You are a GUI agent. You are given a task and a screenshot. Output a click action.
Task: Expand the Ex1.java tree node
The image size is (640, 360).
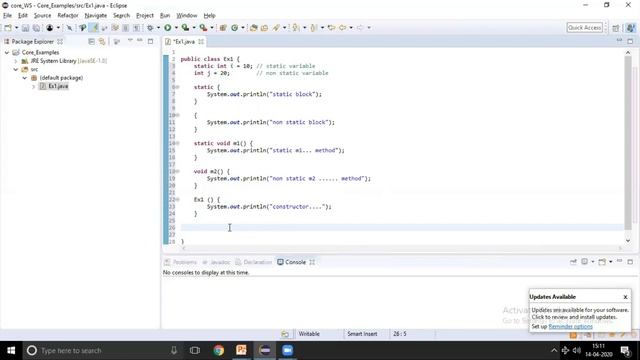[33, 86]
